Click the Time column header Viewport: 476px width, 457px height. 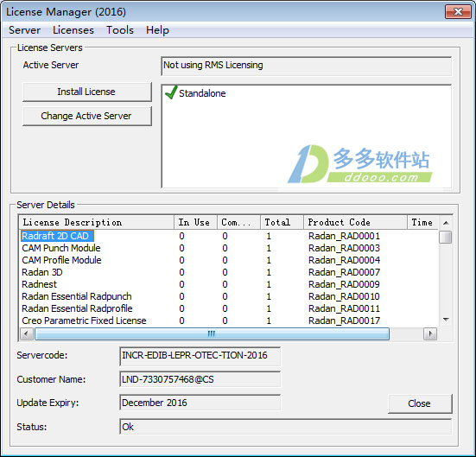(422, 222)
